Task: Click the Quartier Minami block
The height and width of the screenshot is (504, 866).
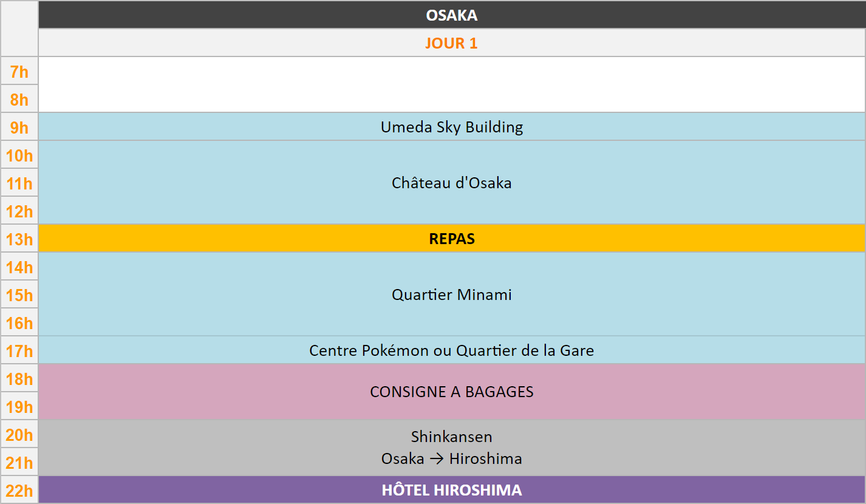Action: tap(451, 295)
